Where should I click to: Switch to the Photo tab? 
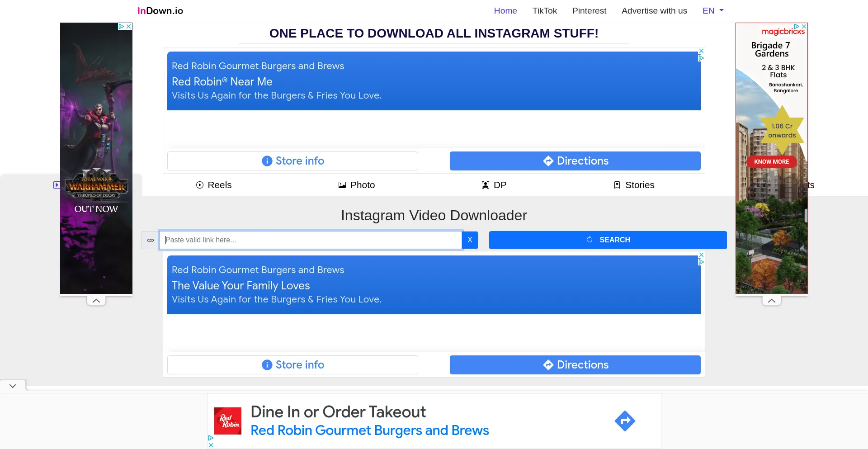pyautogui.click(x=357, y=185)
